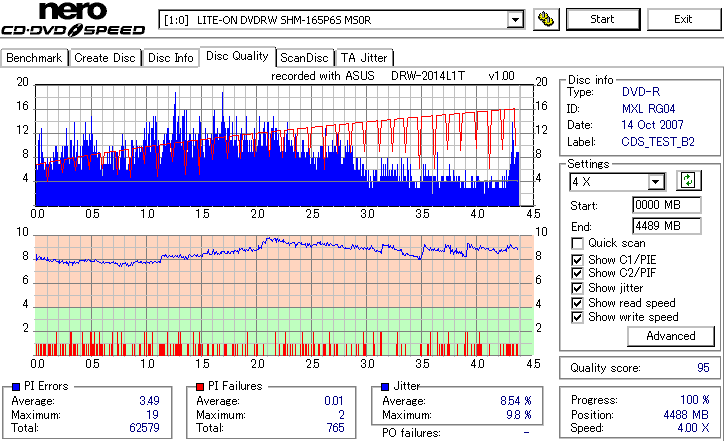
Task: Toggle the Show jitter checkbox
Action: [x=577, y=288]
